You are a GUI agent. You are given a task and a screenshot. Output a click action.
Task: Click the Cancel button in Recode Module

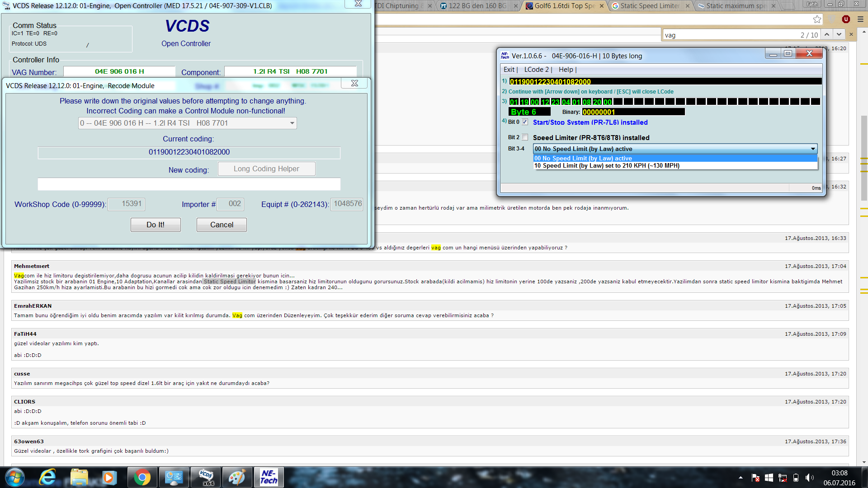coord(222,225)
